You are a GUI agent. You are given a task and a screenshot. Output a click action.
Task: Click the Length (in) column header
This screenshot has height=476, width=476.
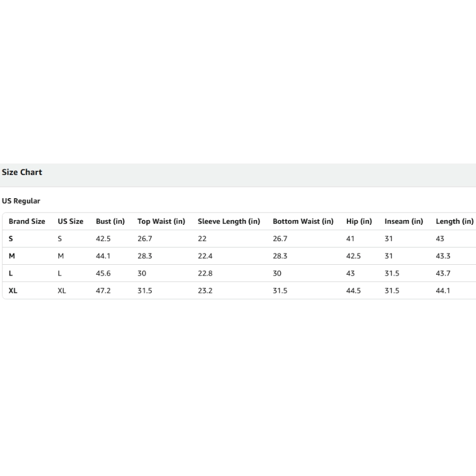tap(455, 221)
